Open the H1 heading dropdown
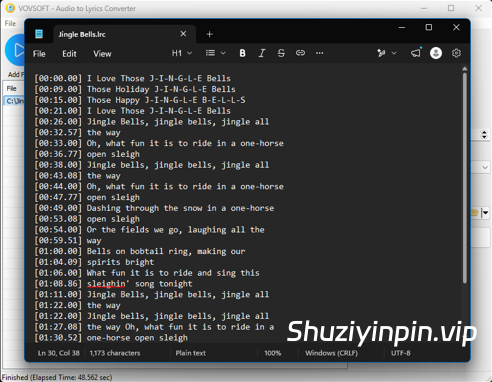Image resolution: width=492 pixels, height=382 pixels. [x=182, y=53]
